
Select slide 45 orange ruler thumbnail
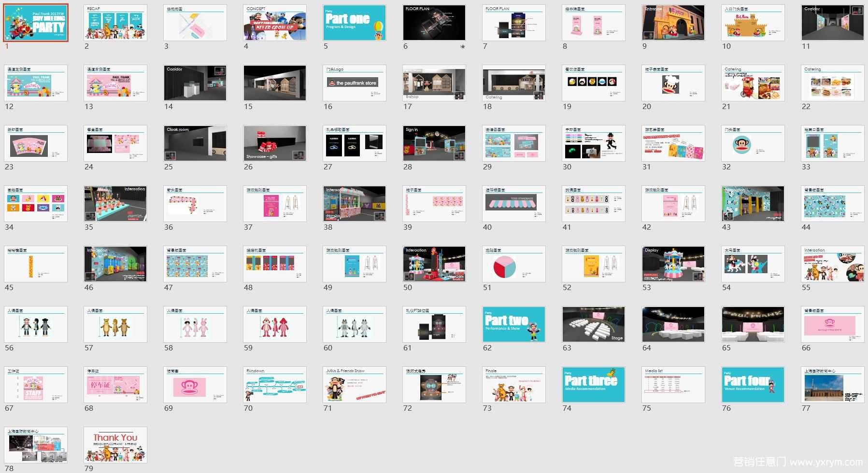click(36, 264)
